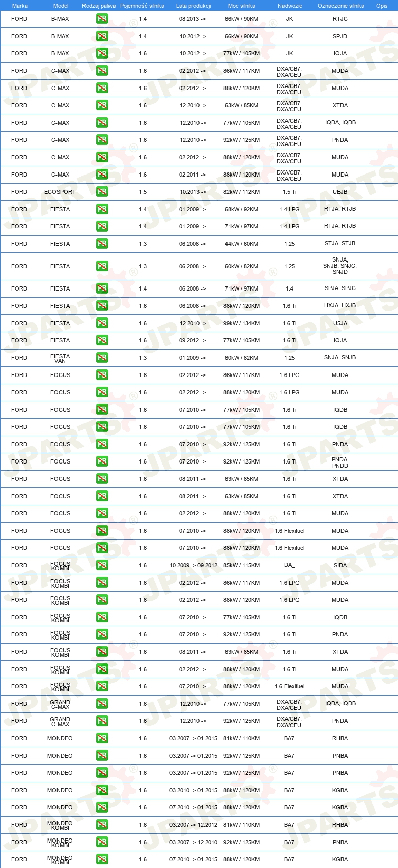Viewport: 398px width, 868px height.
Task: Click the 'RTJC' engine code
Action: click(340, 19)
